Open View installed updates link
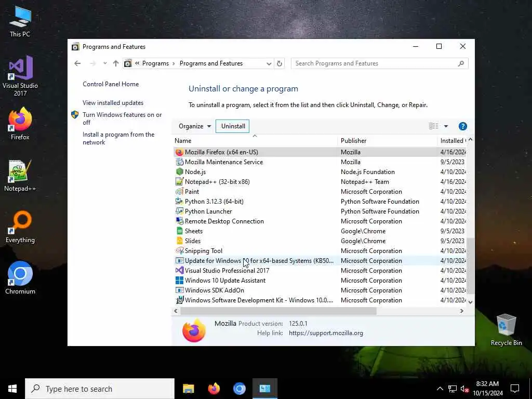532x399 pixels. click(113, 103)
